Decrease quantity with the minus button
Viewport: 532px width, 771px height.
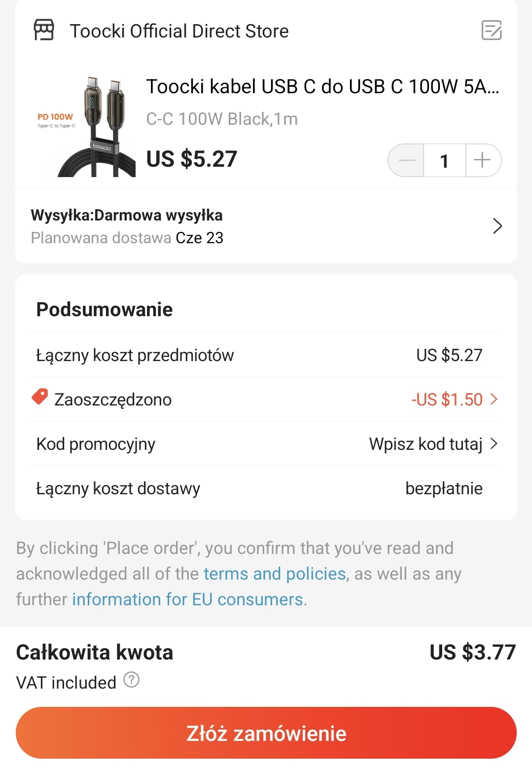(407, 160)
